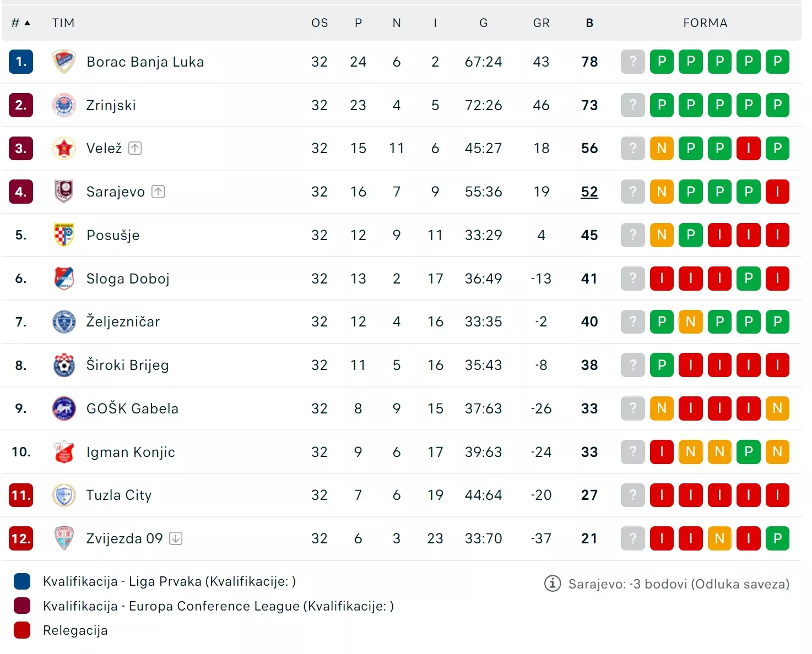Click the Zrinjski team logo

pyautogui.click(x=64, y=105)
